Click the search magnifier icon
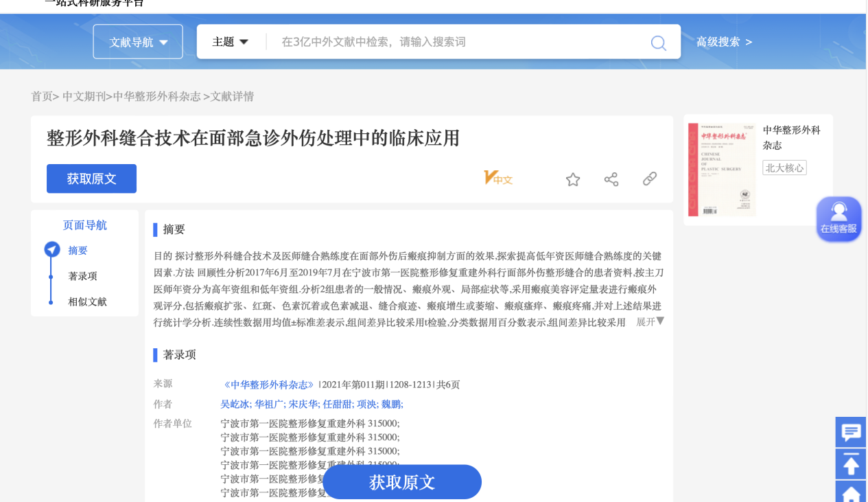868x502 pixels. click(x=658, y=43)
